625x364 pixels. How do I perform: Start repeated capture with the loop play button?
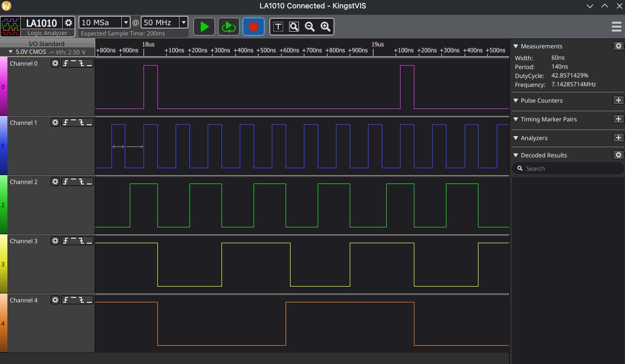[x=228, y=27]
